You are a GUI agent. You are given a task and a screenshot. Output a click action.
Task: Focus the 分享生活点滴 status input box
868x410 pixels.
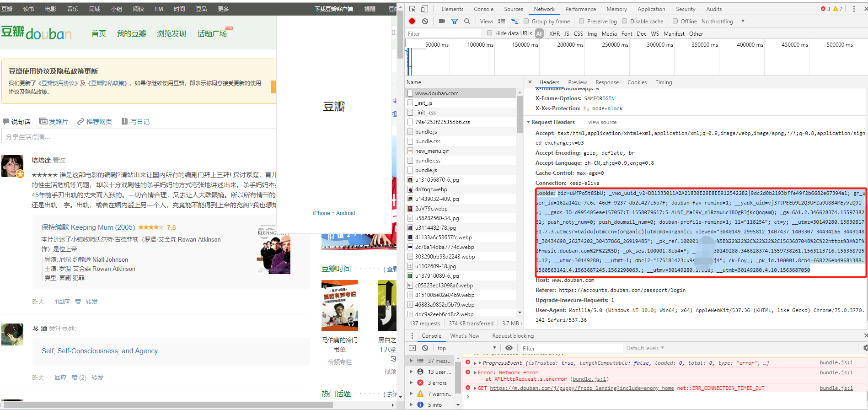pyautogui.click(x=139, y=136)
